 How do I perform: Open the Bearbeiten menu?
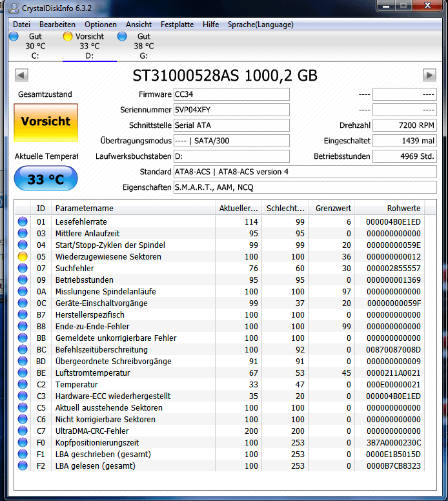57,25
